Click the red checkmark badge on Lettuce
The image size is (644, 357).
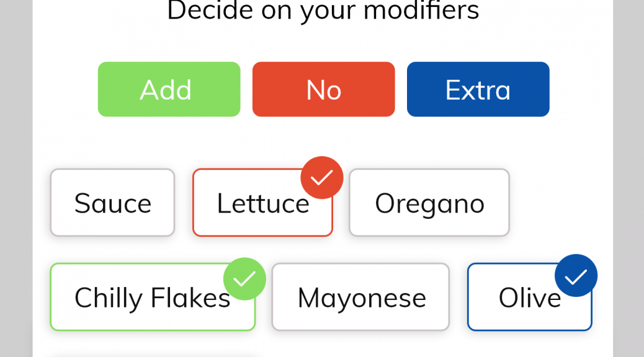pyautogui.click(x=322, y=178)
